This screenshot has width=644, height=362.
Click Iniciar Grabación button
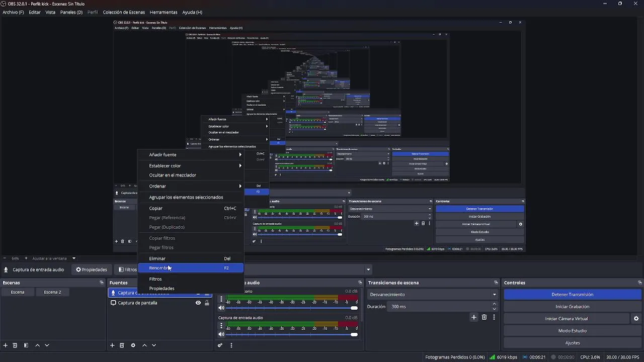[573, 307]
